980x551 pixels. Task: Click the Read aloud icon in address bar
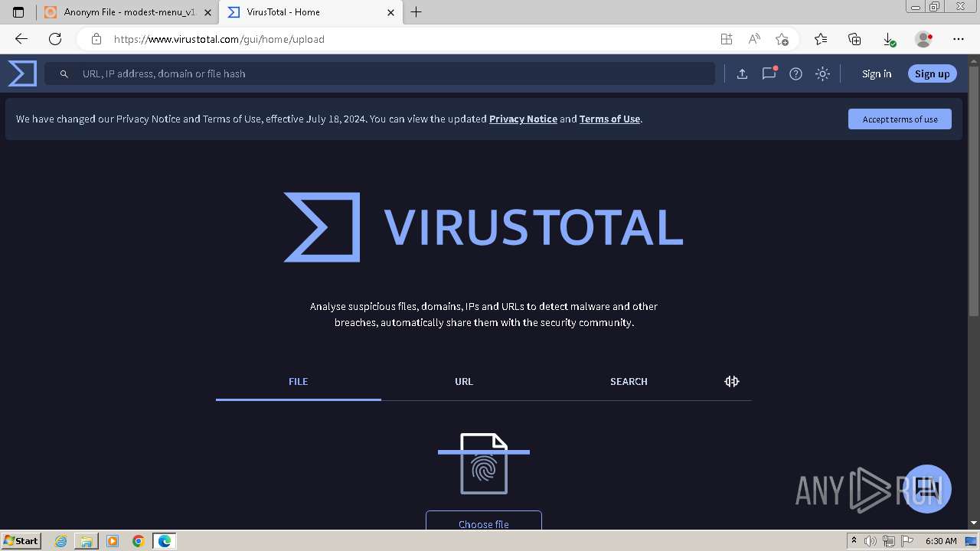pos(754,39)
